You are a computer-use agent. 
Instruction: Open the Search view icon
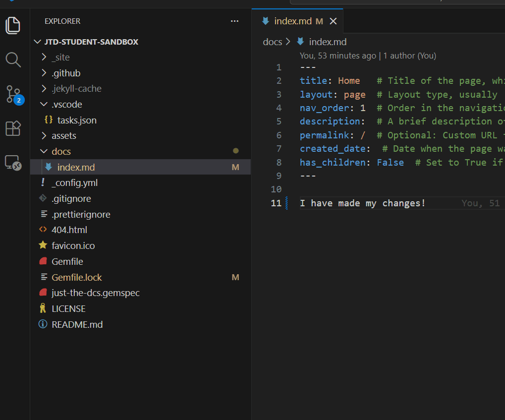click(13, 60)
